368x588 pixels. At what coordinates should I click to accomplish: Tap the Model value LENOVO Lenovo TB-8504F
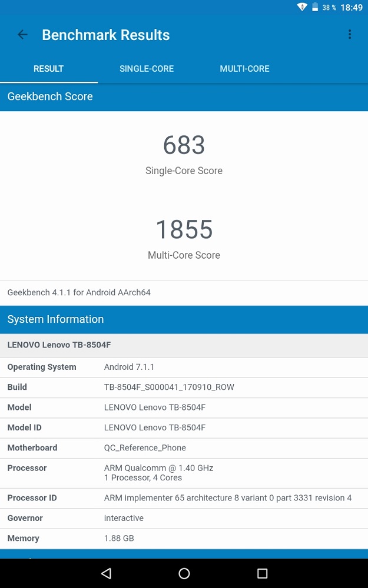[155, 407]
